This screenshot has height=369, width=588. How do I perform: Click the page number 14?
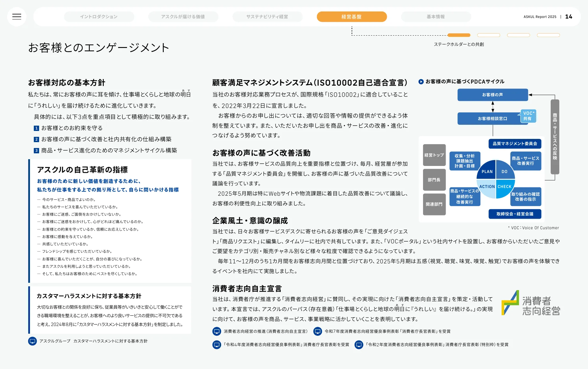[x=569, y=17]
